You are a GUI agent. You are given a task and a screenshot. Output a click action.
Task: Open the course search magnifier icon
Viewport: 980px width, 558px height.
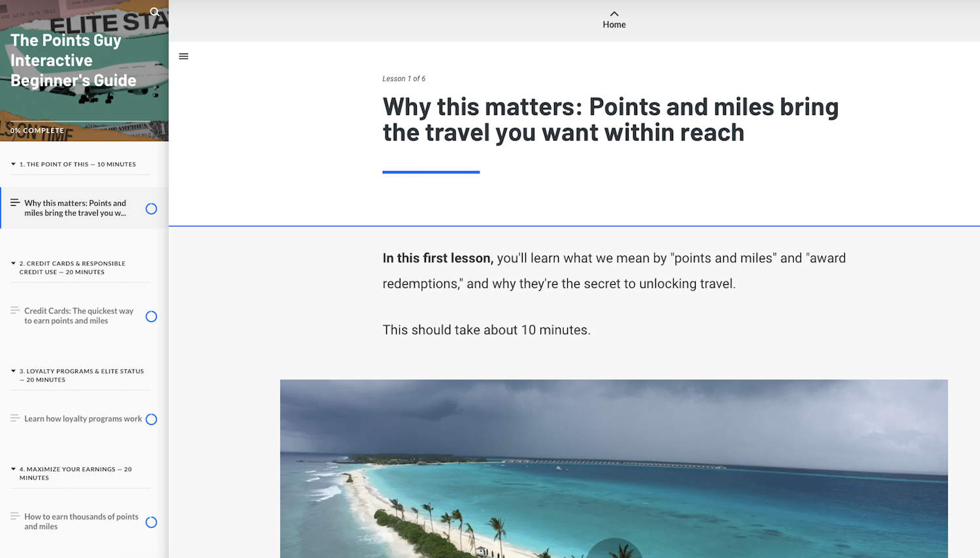(155, 12)
